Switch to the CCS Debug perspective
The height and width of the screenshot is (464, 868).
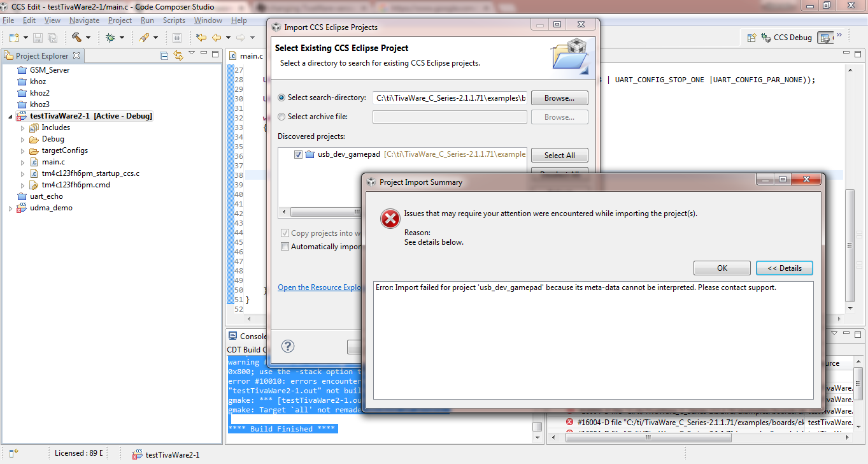[x=786, y=38]
